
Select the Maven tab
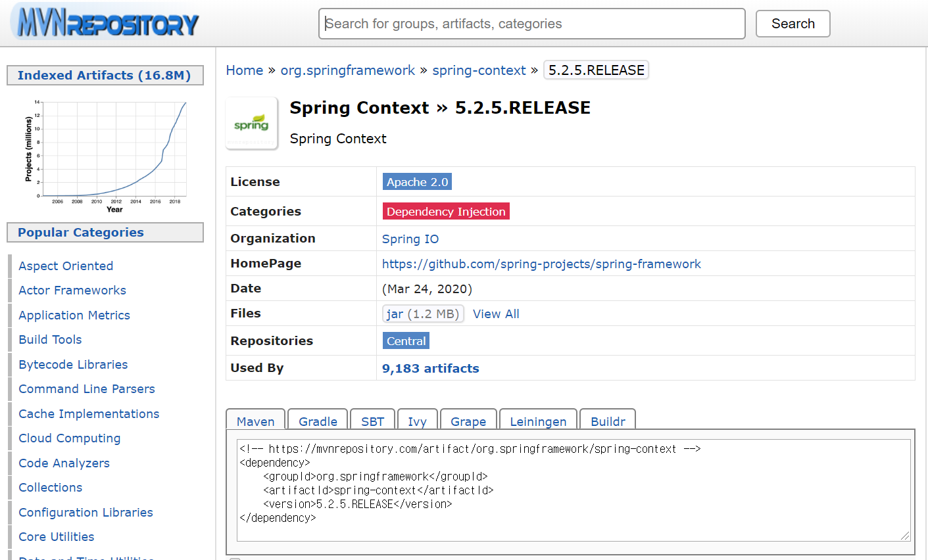click(256, 421)
